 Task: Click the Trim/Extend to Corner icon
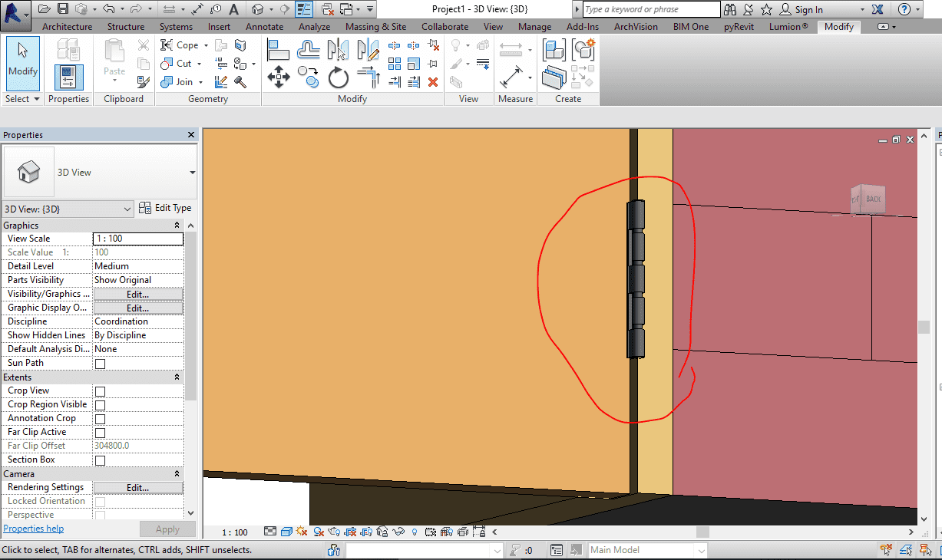point(369,77)
